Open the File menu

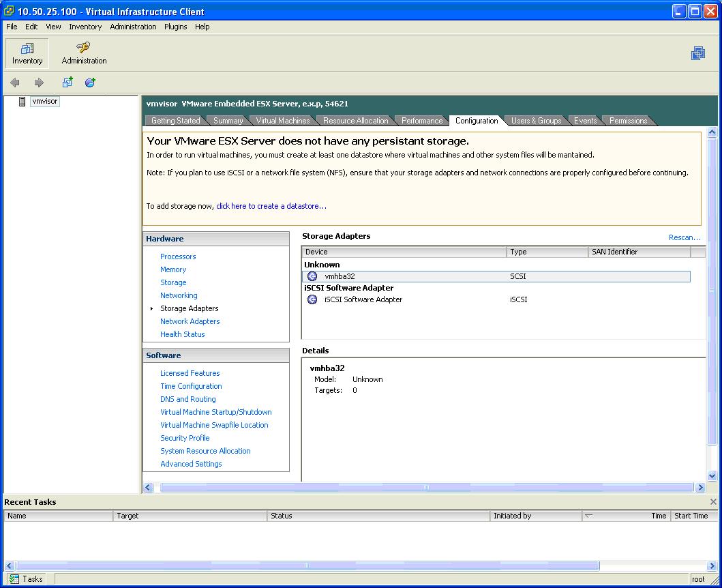[12, 27]
